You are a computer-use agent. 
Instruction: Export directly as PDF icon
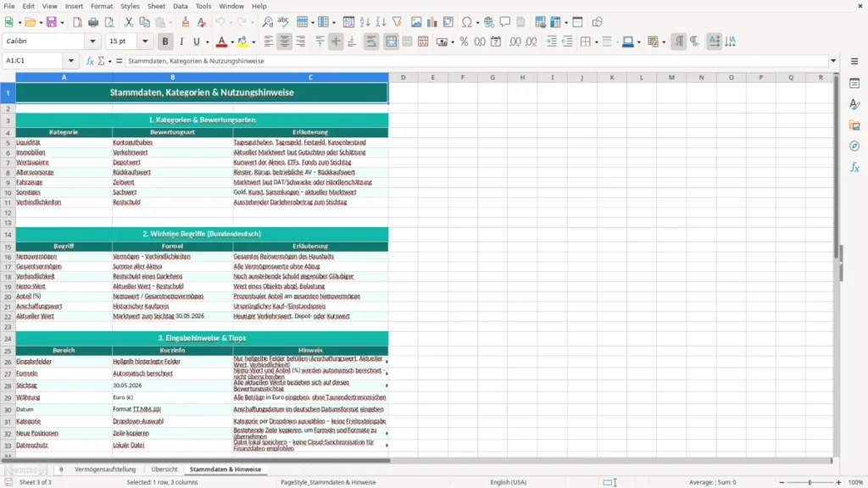click(x=77, y=22)
